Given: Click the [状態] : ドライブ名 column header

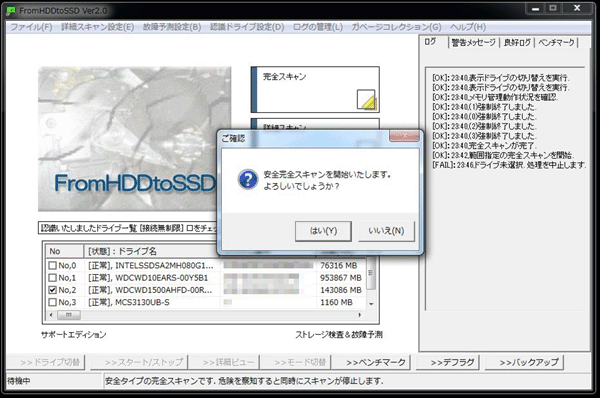Looking at the screenshot, I should 151,251.
